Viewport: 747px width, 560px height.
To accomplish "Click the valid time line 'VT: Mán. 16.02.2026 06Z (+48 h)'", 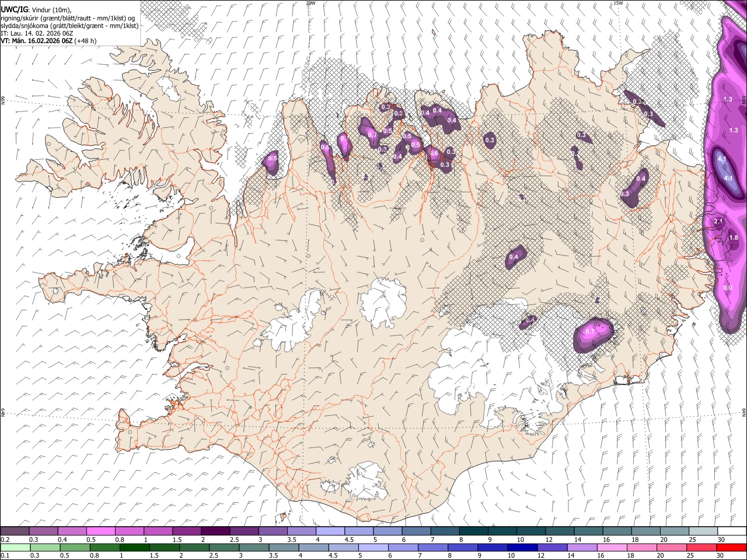I will pyautogui.click(x=48, y=41).
